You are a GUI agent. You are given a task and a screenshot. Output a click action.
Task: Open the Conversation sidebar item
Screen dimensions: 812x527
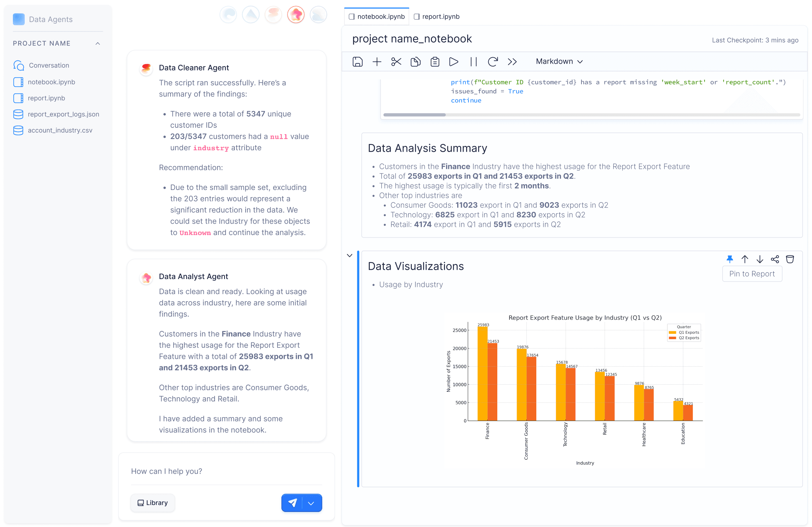pos(42,65)
